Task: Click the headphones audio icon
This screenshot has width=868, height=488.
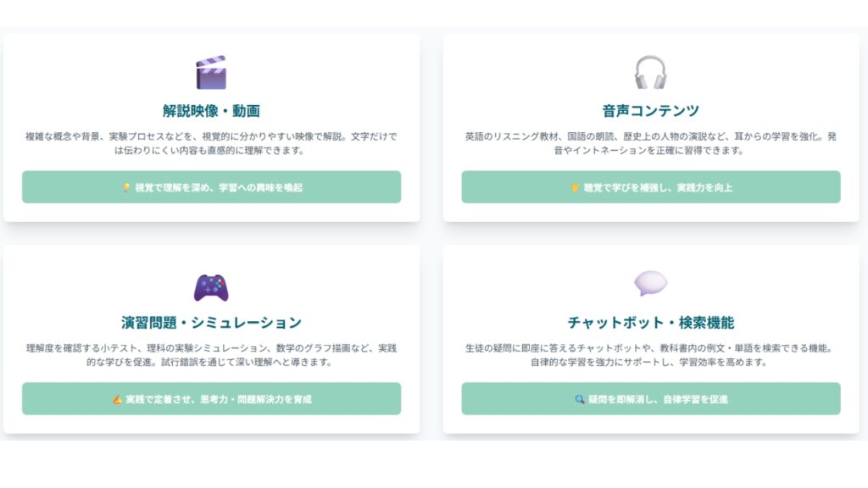Action: click(x=650, y=72)
